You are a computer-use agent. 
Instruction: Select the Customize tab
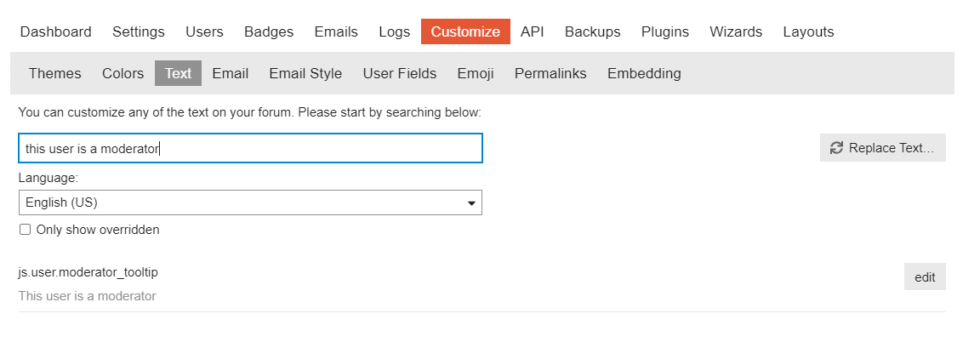point(465,31)
